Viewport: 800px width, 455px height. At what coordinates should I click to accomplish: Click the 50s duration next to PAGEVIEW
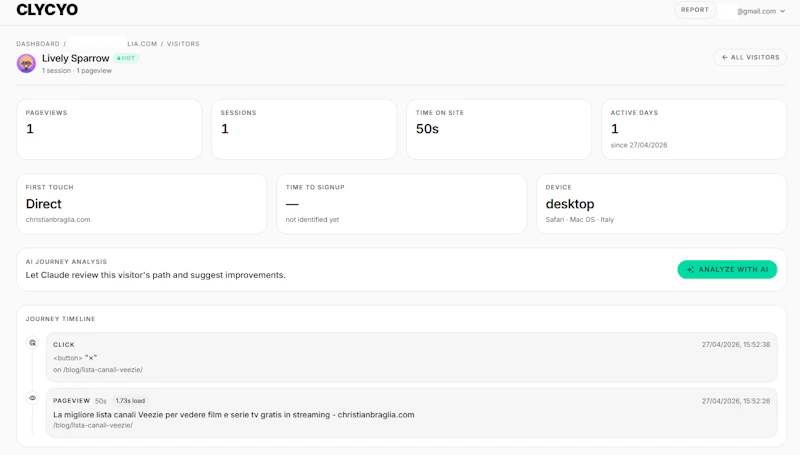pyautogui.click(x=101, y=401)
